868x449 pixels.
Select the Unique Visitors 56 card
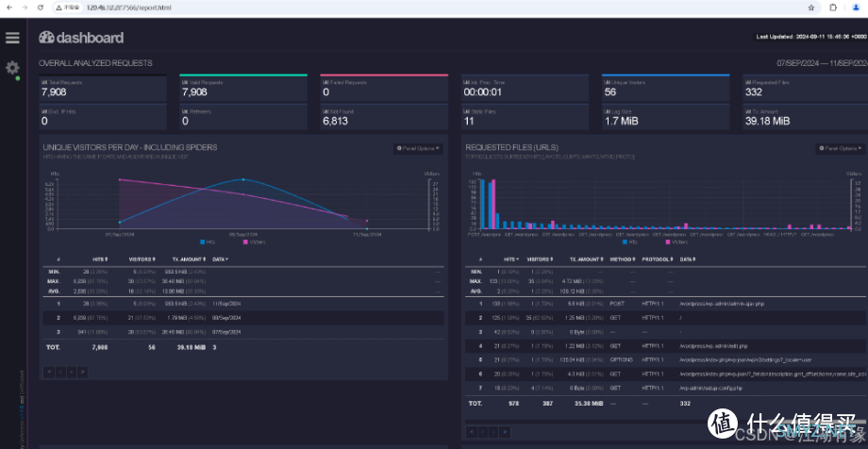click(x=665, y=89)
